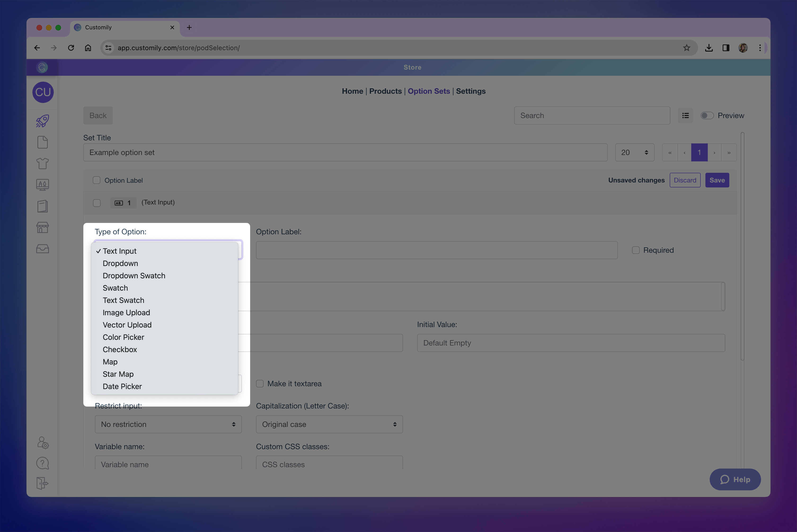The image size is (797, 532).
Task: Click the user settings gear icon in sidebar
Action: pos(43,443)
